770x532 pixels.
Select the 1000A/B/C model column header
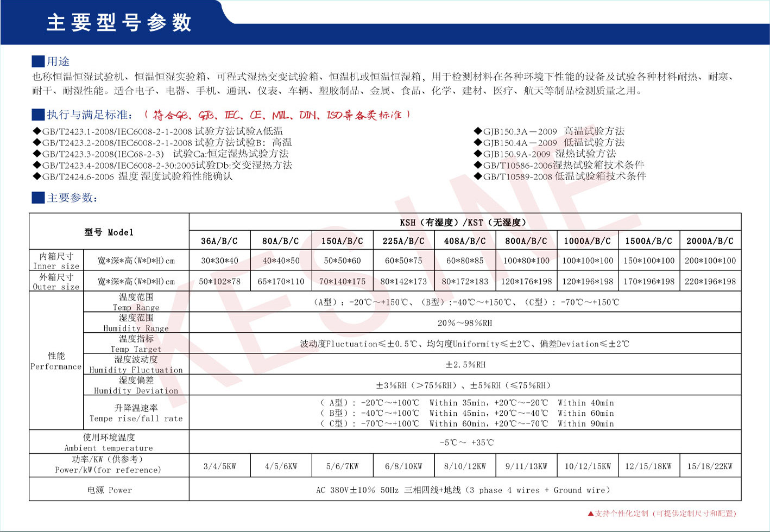[x=588, y=241]
